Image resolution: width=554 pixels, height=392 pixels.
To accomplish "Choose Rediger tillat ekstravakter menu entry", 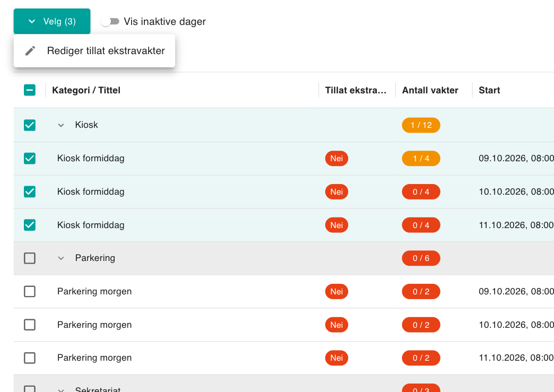I will coord(94,50).
